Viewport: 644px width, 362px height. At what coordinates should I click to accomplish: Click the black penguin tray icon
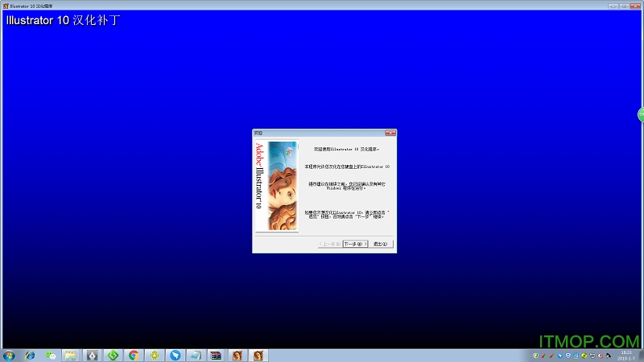tap(609, 356)
